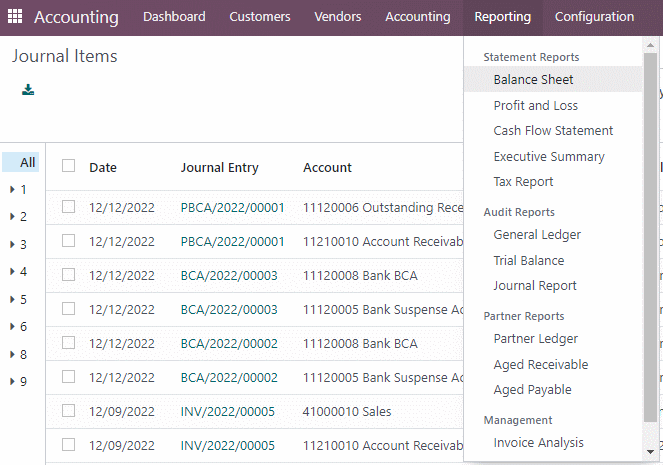Check the 41000010 Sales row checkbox

(x=68, y=410)
